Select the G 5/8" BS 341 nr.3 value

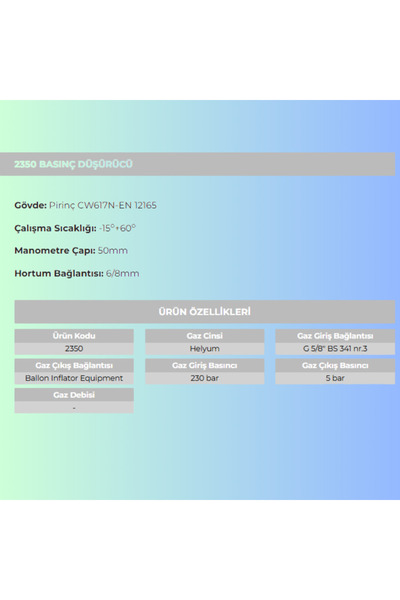click(335, 349)
